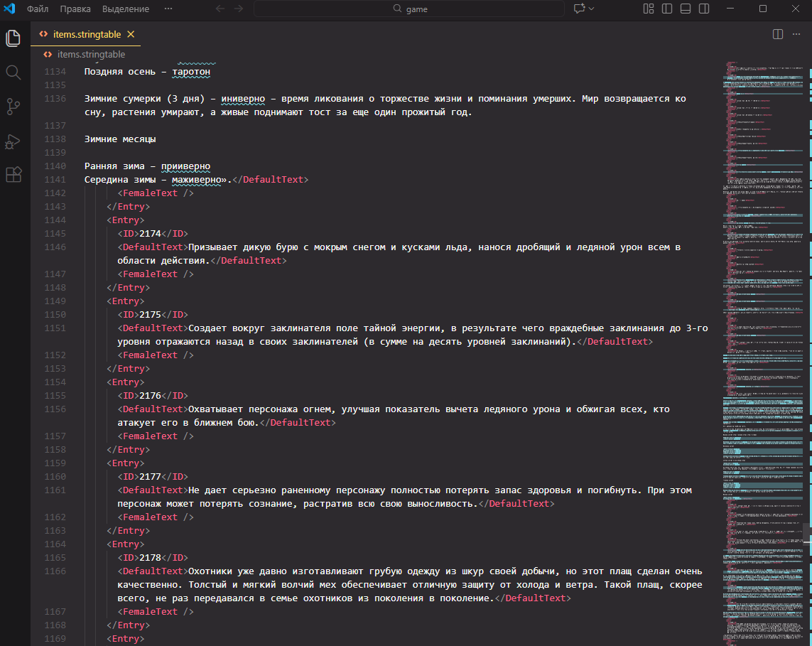Click closing Entry tag on line 1168
812x646 pixels.
tap(129, 625)
